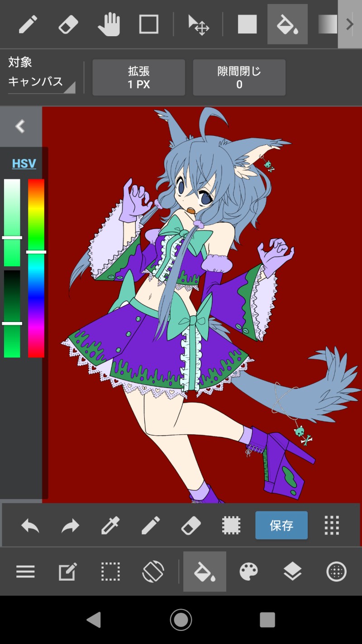362x644 pixels.
Task: Open the color palette panel
Action: coord(249,572)
